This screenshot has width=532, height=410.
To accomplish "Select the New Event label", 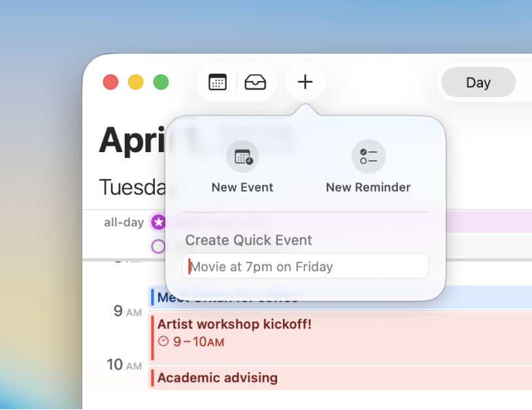I will point(242,187).
